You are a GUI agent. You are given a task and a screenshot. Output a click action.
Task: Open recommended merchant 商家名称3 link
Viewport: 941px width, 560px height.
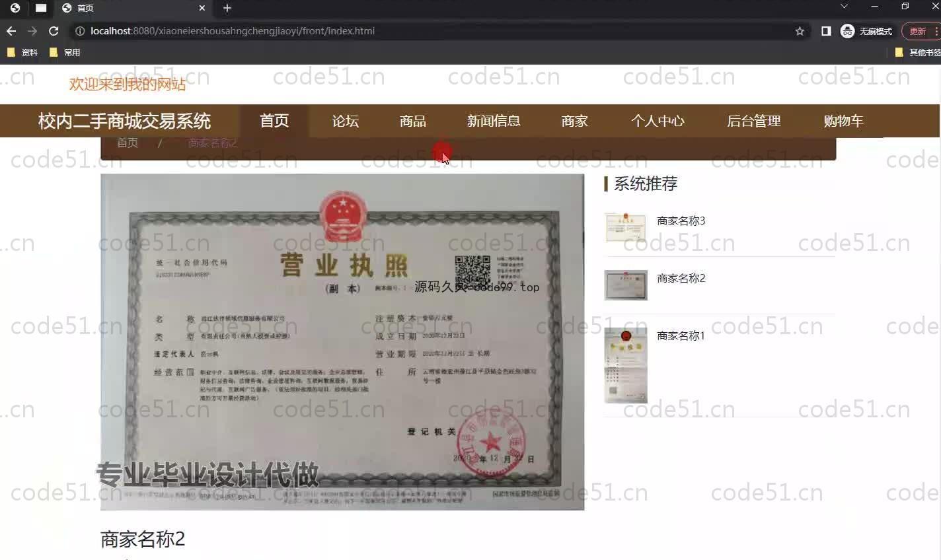[x=681, y=221]
